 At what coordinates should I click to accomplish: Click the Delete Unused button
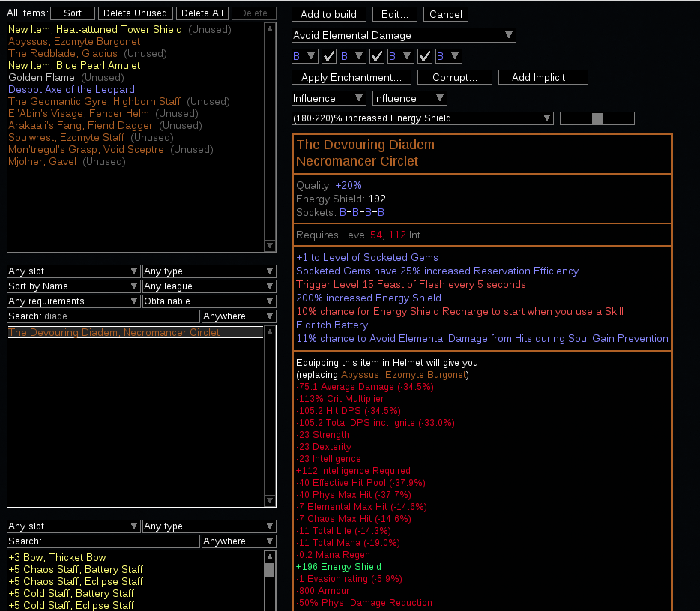[135, 13]
